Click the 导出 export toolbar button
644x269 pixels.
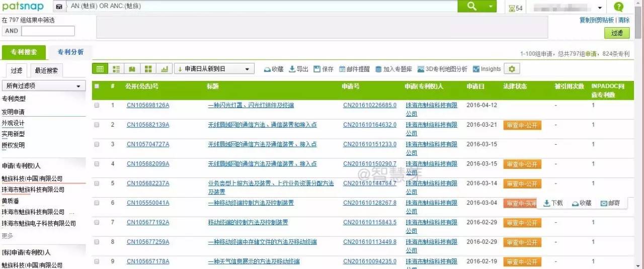pyautogui.click(x=298, y=69)
